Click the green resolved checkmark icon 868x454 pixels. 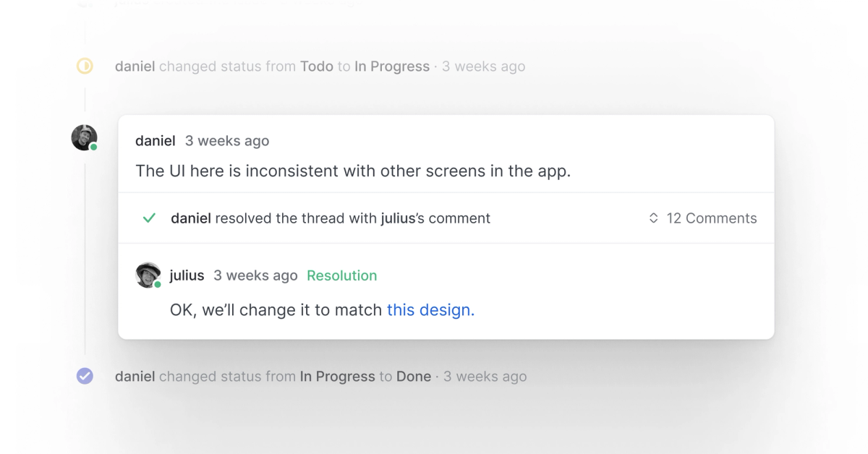tap(150, 218)
